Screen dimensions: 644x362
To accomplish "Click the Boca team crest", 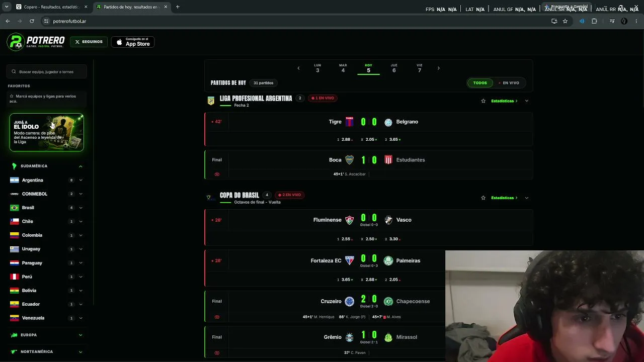I will tap(349, 160).
